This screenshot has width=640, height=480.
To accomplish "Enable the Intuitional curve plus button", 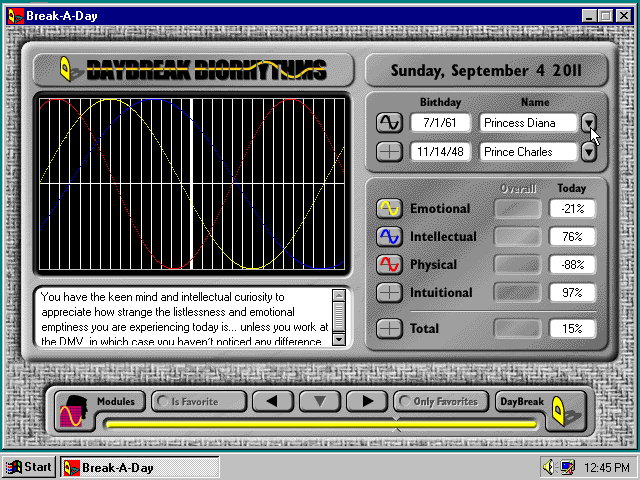I will point(389,293).
